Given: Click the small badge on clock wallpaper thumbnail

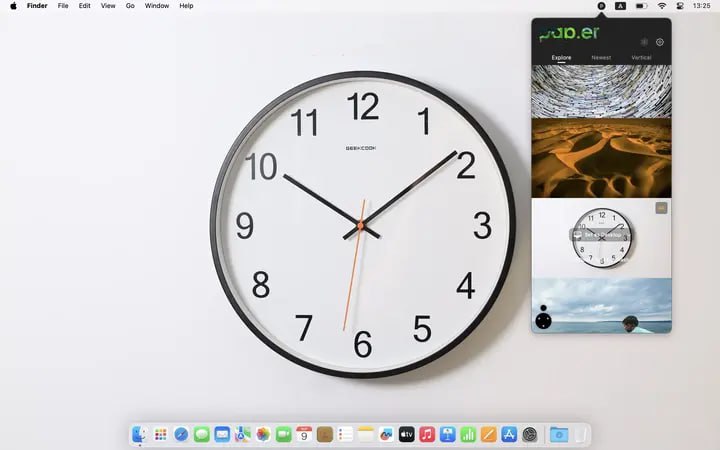Looking at the screenshot, I should point(661,208).
